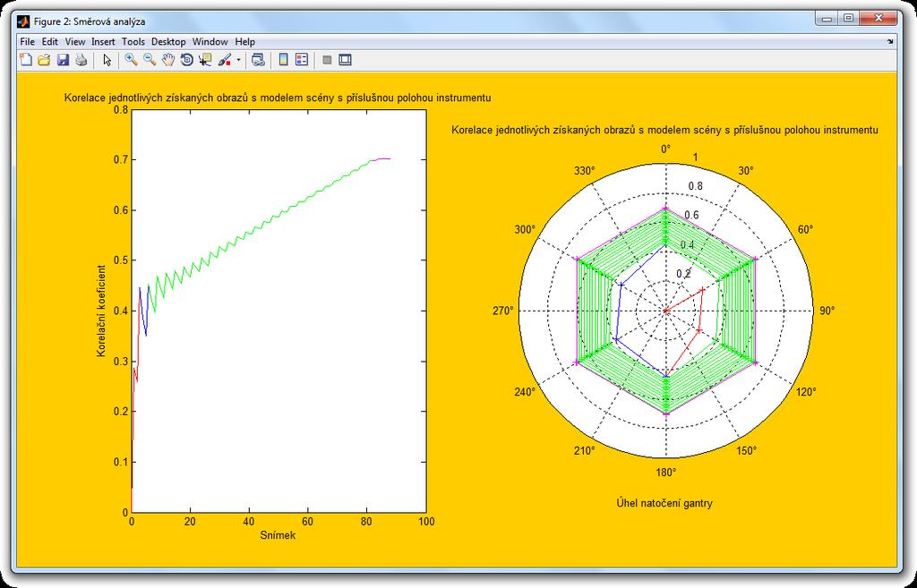Open the Help menu
The width and height of the screenshot is (917, 588).
(245, 41)
